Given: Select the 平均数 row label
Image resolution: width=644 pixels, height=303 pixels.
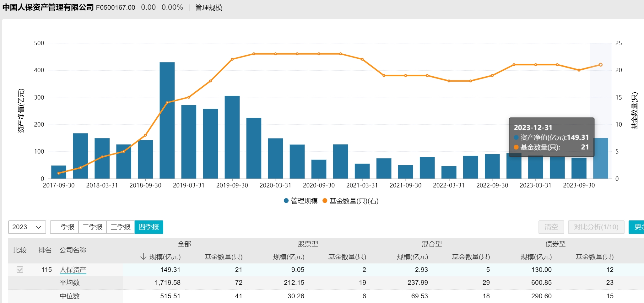Looking at the screenshot, I should (x=70, y=283).
